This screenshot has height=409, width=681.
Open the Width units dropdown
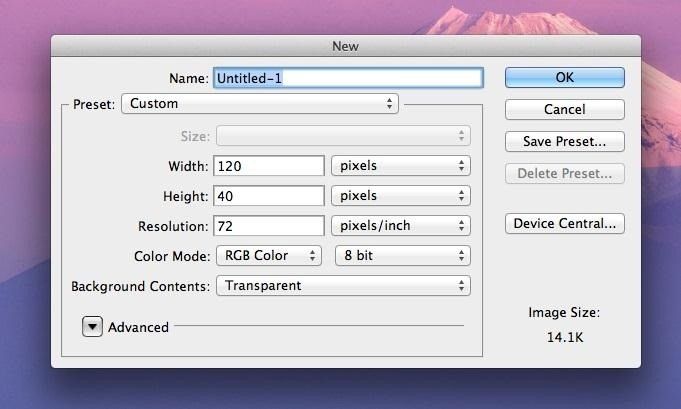tap(402, 166)
